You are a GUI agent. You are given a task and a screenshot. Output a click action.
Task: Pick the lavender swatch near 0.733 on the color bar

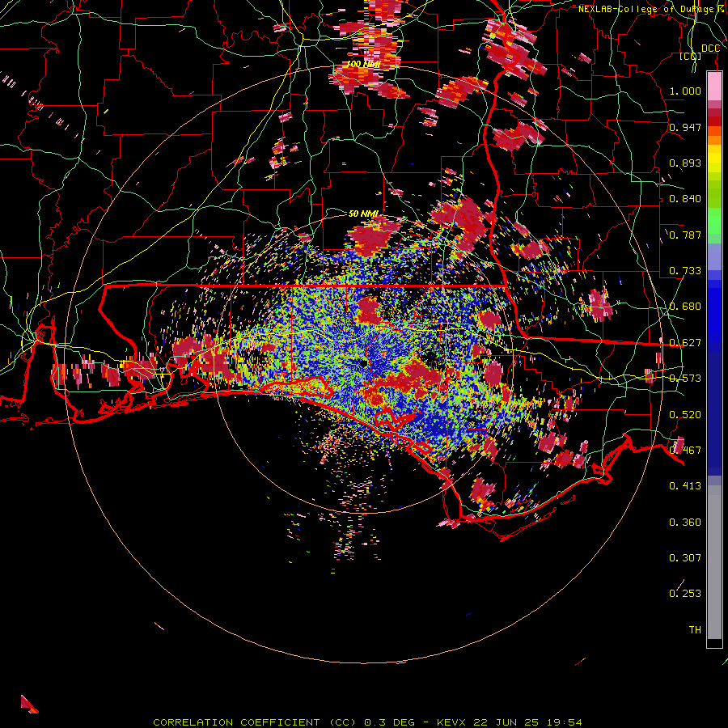[x=714, y=257]
